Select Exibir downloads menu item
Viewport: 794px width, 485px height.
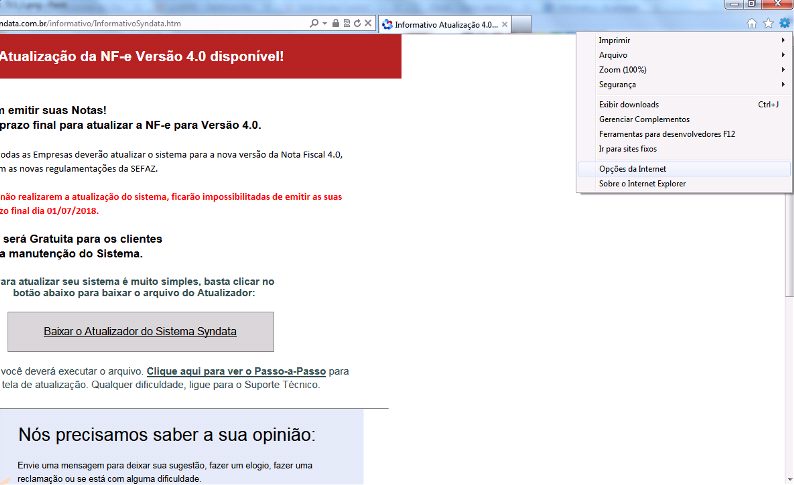tap(685, 104)
